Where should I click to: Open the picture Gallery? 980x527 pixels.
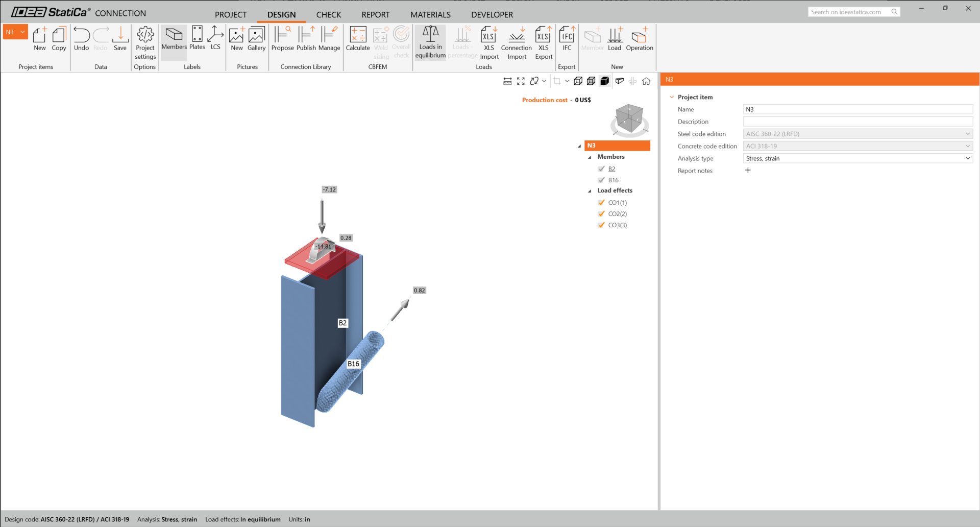point(256,38)
